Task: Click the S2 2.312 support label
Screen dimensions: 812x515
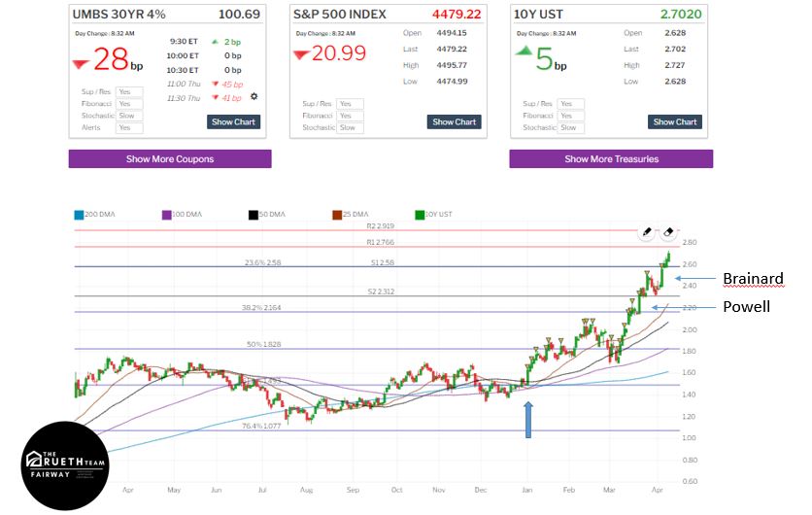Action: (381, 292)
